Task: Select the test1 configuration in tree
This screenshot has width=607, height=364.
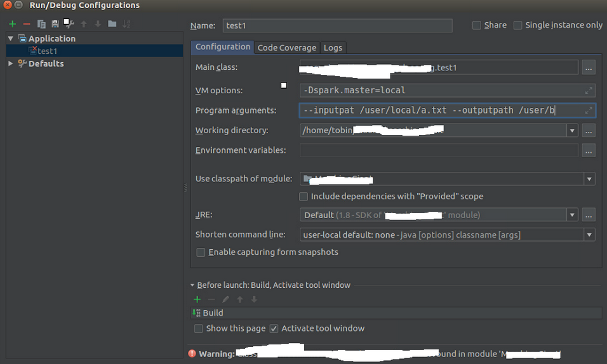Action: tap(47, 51)
